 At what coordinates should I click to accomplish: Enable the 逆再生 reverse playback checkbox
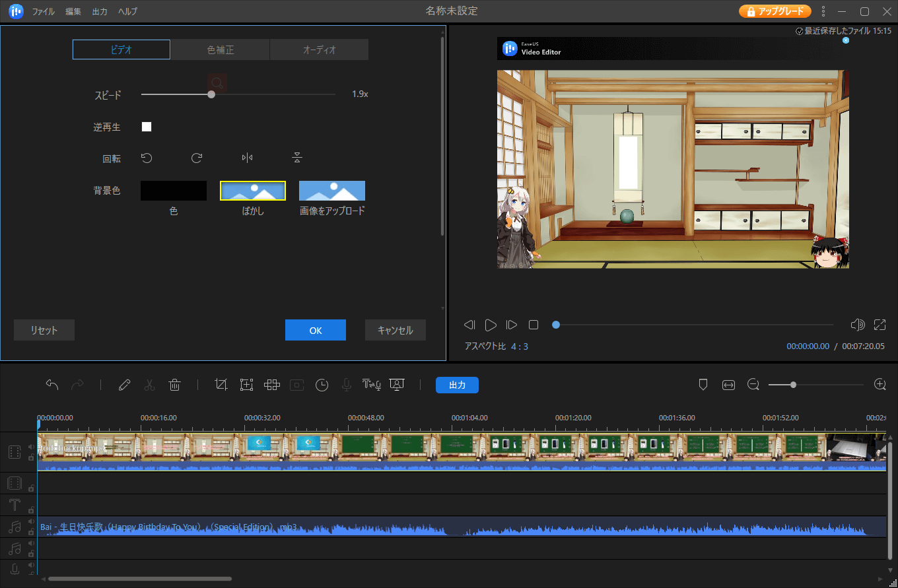147,127
